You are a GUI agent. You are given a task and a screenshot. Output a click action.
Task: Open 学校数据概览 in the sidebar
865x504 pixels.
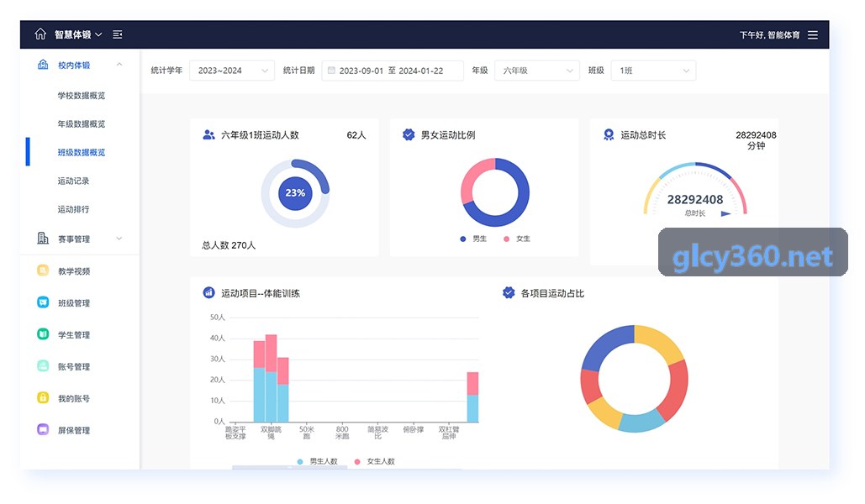[81, 96]
